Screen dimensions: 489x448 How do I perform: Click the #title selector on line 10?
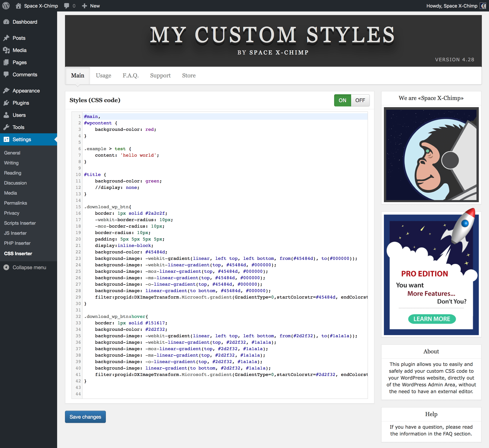pyautogui.click(x=92, y=175)
